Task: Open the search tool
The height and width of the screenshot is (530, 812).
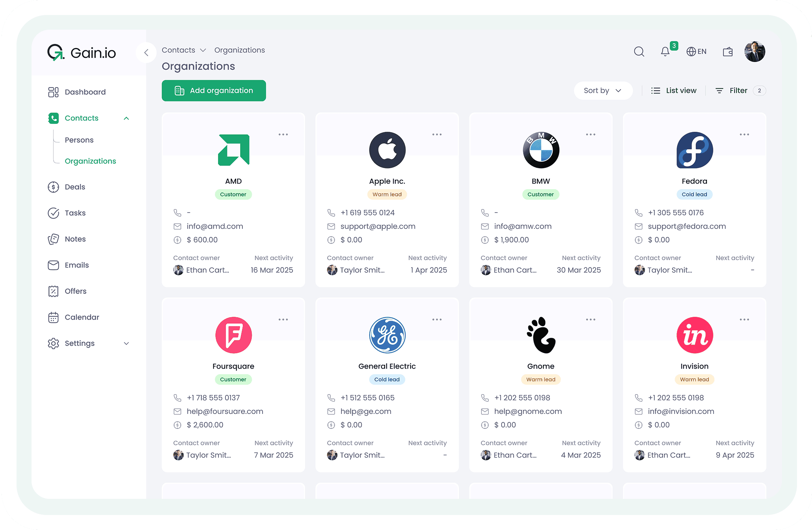Action: pos(639,51)
